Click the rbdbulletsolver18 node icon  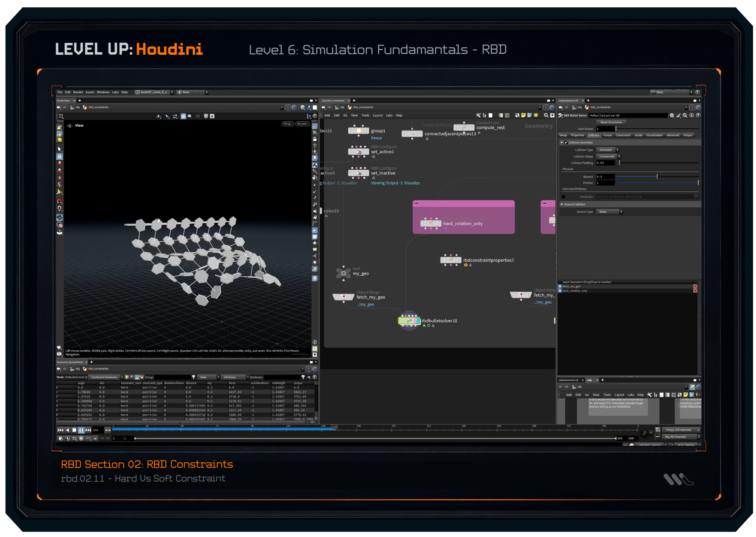pyautogui.click(x=409, y=321)
